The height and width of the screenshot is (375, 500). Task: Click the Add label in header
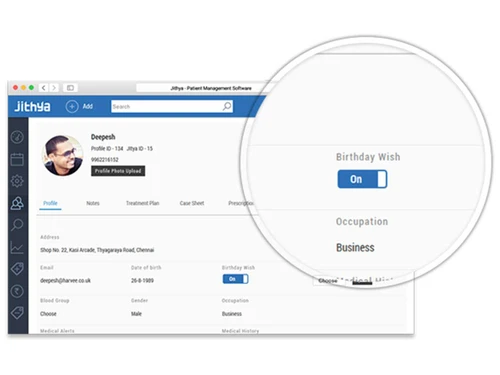(x=88, y=106)
